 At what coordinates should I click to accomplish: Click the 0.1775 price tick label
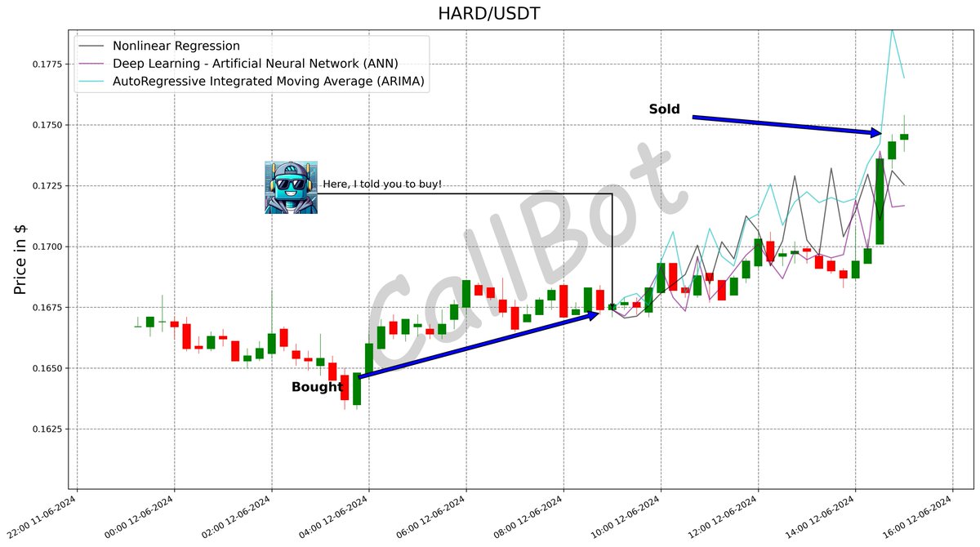[x=47, y=64]
